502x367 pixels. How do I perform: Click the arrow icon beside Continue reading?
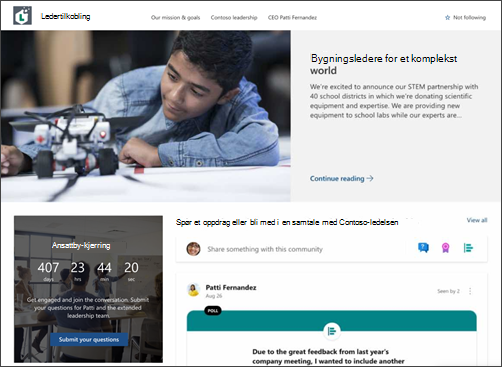point(370,178)
